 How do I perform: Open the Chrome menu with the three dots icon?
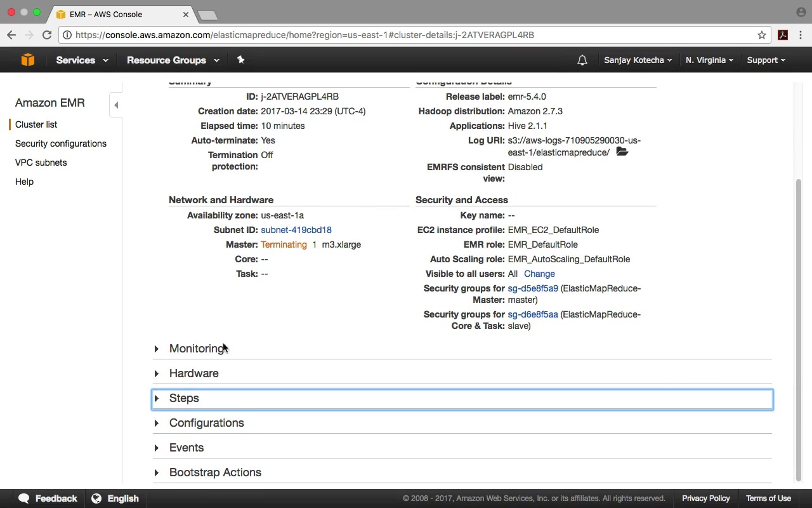pyautogui.click(x=801, y=35)
